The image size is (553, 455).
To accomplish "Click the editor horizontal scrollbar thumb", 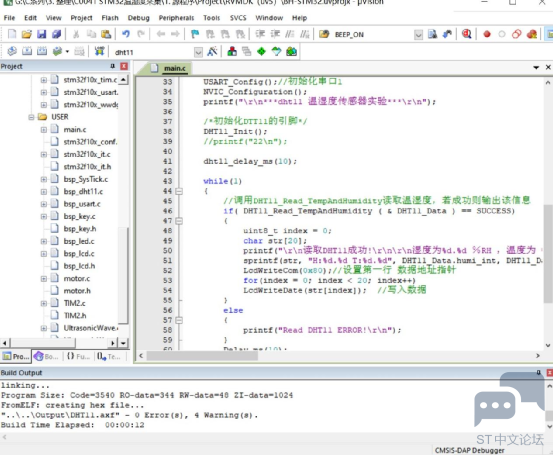I will tap(202, 356).
